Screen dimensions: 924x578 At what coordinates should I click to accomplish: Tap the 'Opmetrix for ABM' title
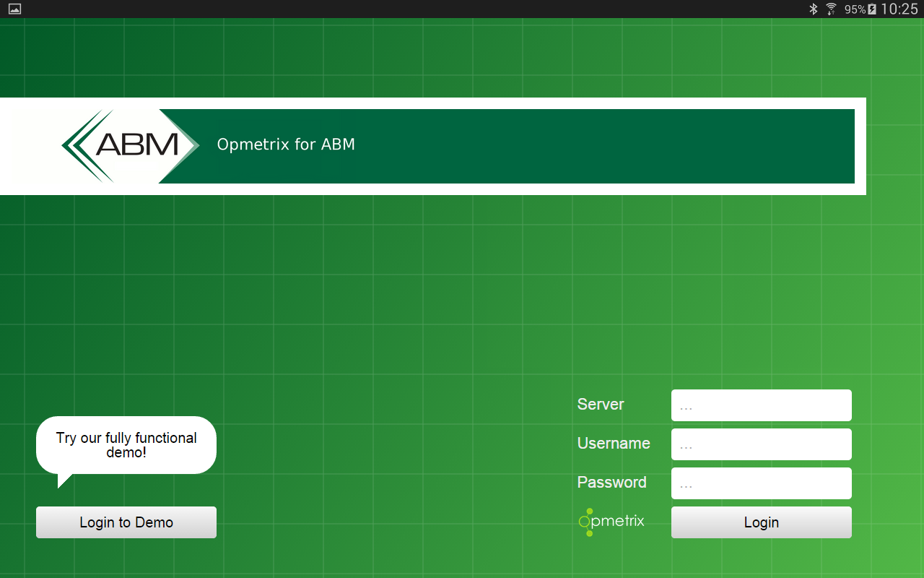286,144
